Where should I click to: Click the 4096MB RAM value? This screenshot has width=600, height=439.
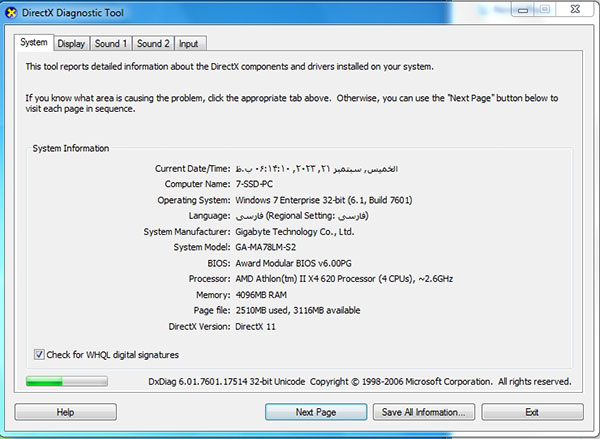coord(261,295)
